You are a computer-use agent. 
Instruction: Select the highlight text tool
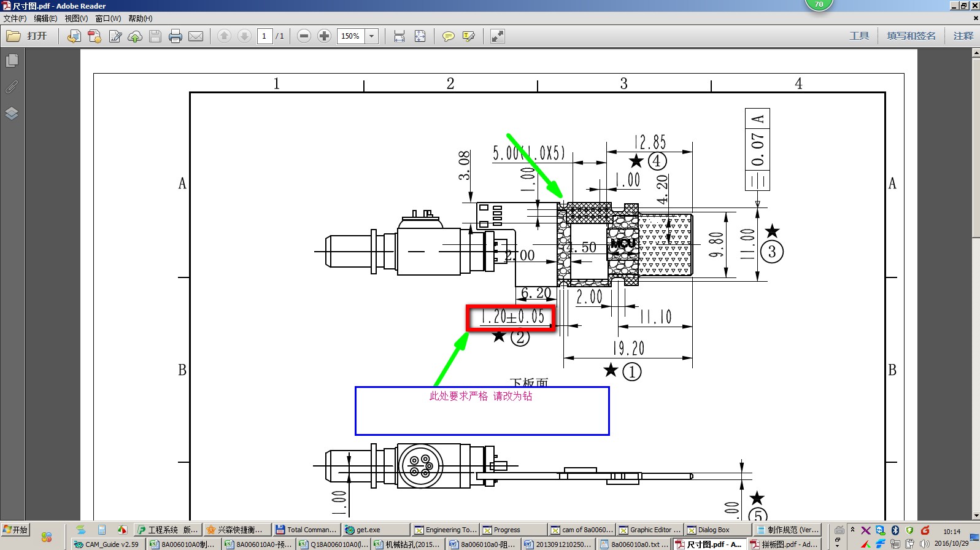(x=469, y=36)
